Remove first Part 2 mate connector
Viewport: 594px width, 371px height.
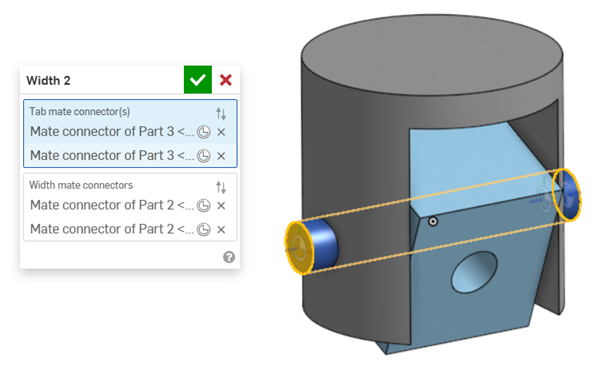pyautogui.click(x=221, y=205)
